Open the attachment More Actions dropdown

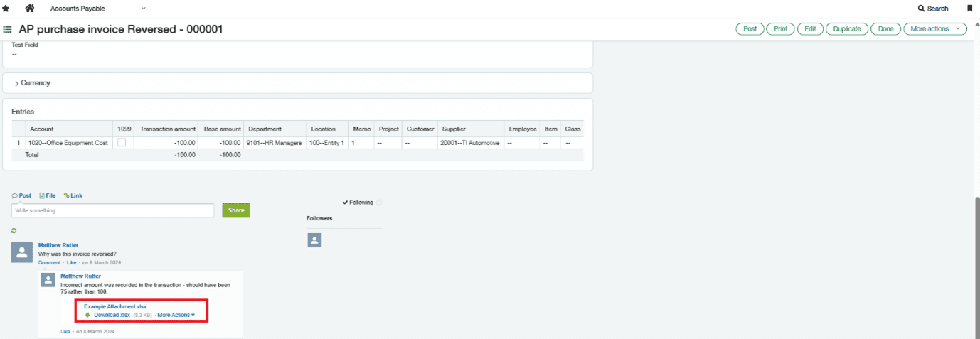(x=176, y=315)
